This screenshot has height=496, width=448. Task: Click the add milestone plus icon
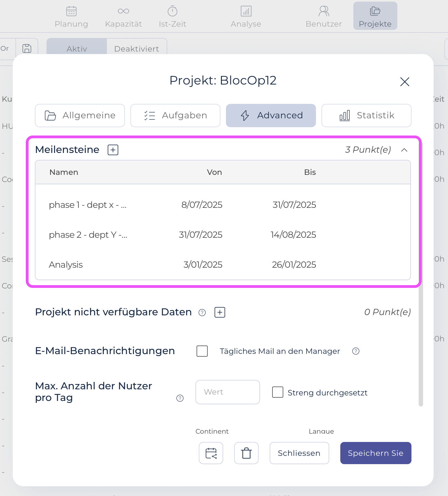pos(113,150)
